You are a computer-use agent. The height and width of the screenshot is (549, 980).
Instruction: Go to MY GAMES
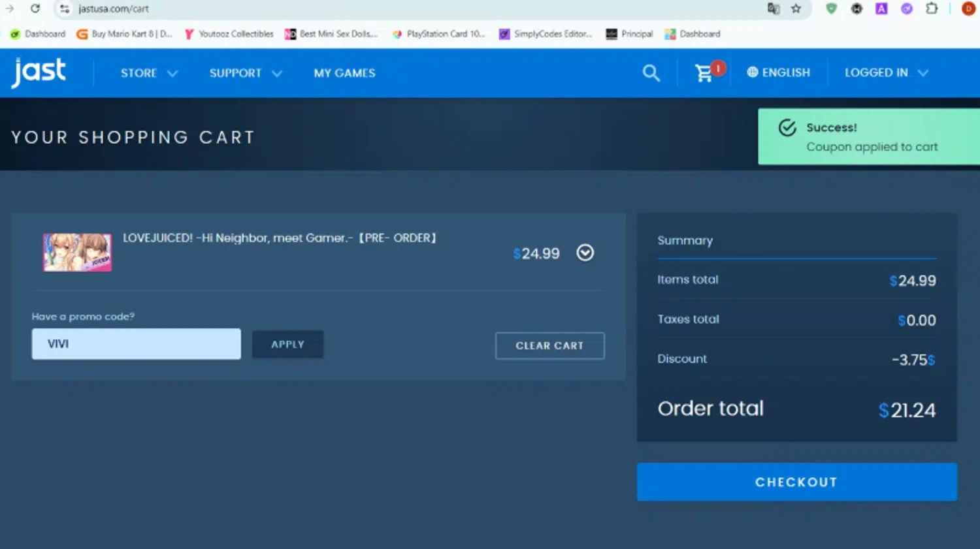344,73
